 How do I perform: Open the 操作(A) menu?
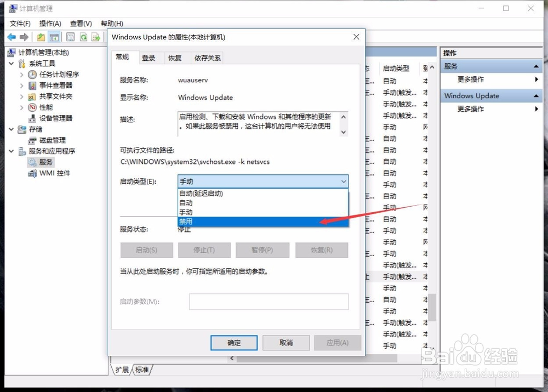[50, 24]
